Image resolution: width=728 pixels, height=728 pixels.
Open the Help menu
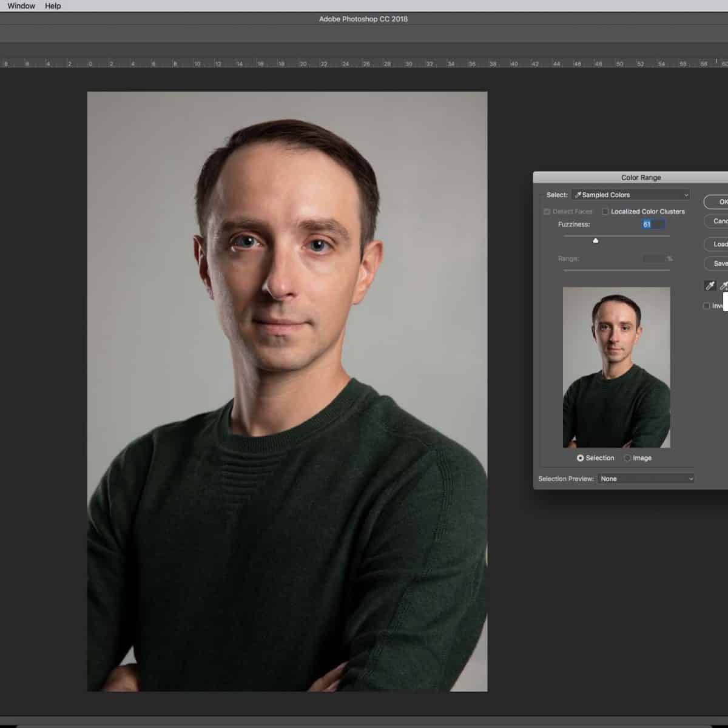pyautogui.click(x=53, y=5)
